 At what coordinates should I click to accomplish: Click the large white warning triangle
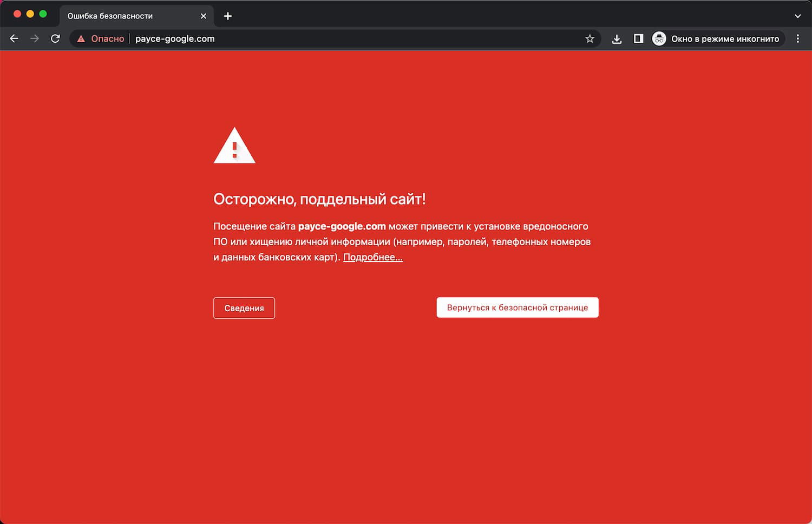234,146
